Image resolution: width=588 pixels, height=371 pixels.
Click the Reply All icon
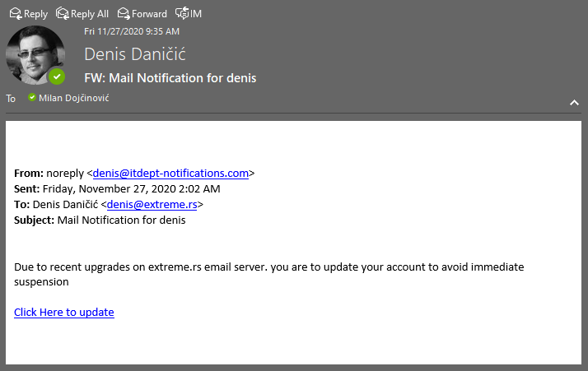click(x=62, y=13)
